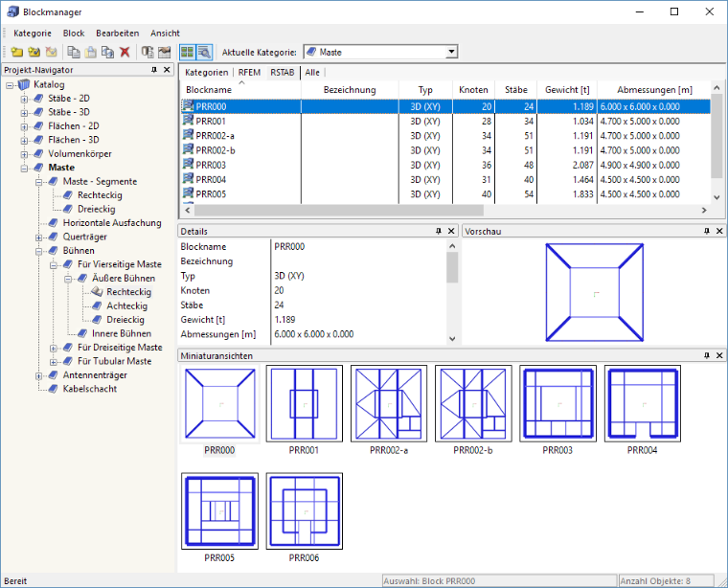This screenshot has width=728, height=588.
Task: Expand the Stäbe - 2D tree node
Action: point(24,99)
